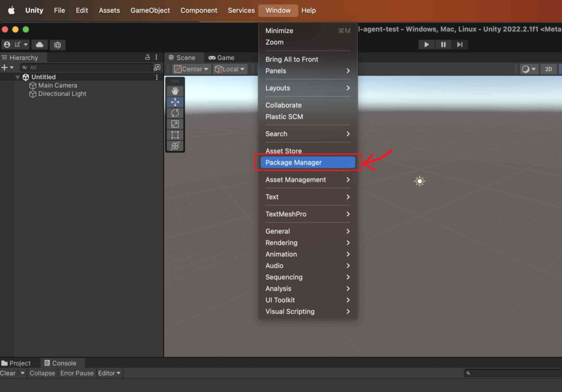Open the Assets menu
This screenshot has height=392, width=562.
click(x=109, y=10)
